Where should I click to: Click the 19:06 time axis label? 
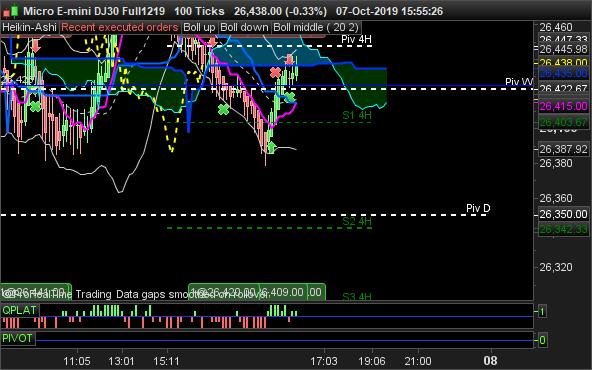(x=372, y=361)
